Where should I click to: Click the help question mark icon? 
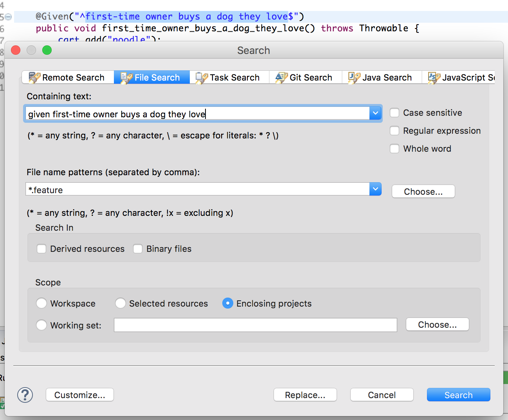click(x=25, y=395)
